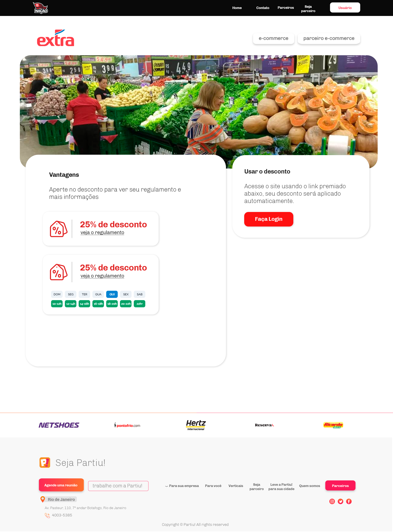Select the QUI day chip
This screenshot has width=393, height=532.
coord(112,294)
